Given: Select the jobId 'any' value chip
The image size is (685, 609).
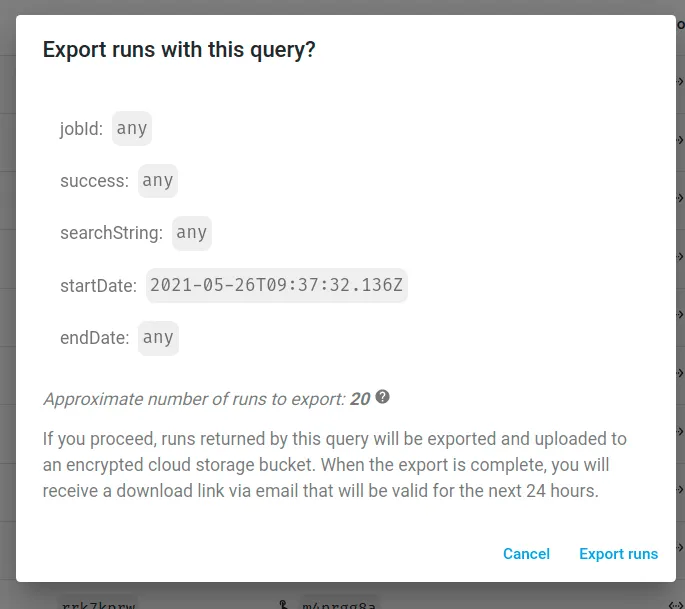Looking at the screenshot, I should click(x=131, y=128).
